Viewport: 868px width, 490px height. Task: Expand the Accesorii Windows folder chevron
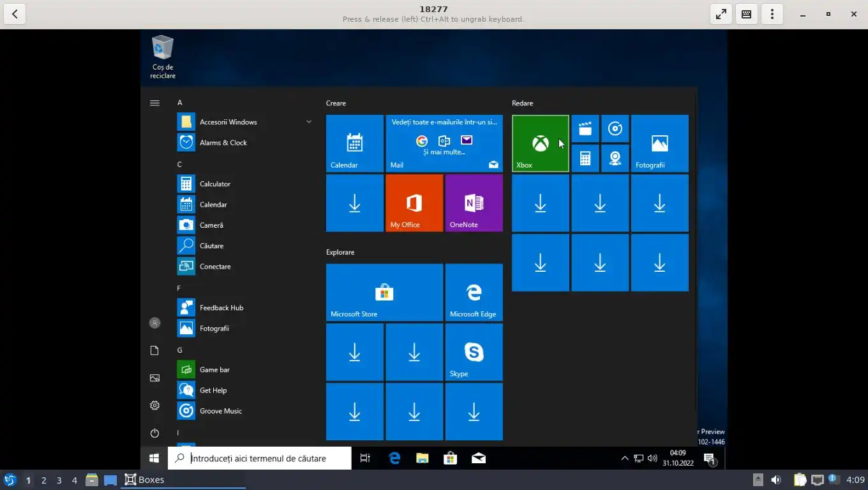(309, 122)
